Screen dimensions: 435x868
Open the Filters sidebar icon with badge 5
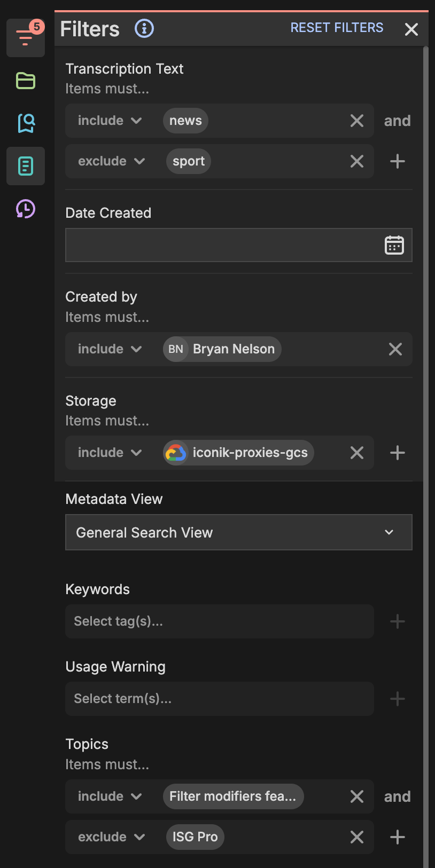pyautogui.click(x=26, y=37)
